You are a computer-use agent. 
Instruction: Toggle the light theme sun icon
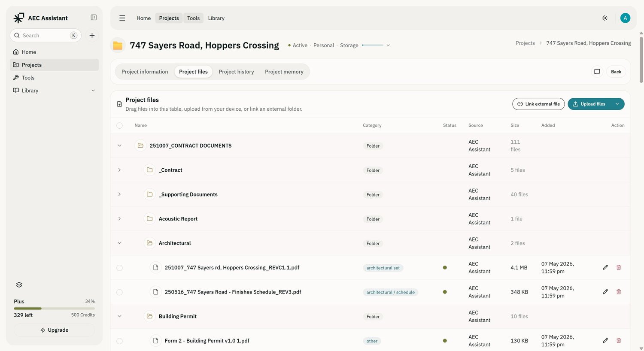pos(605,18)
